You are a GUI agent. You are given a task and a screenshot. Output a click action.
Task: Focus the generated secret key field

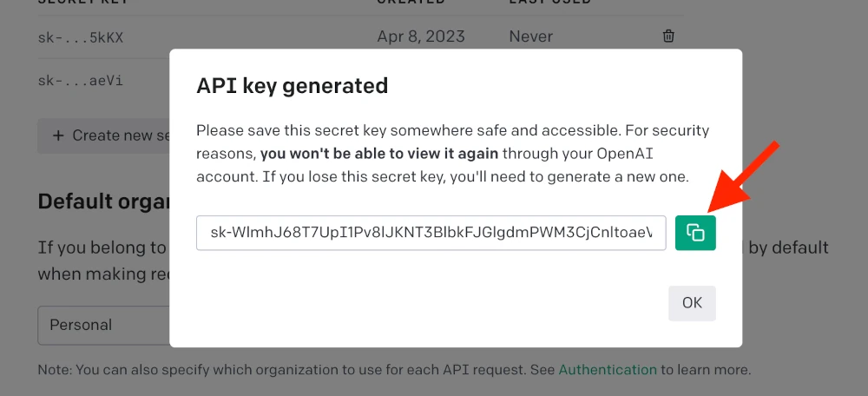[x=431, y=233]
